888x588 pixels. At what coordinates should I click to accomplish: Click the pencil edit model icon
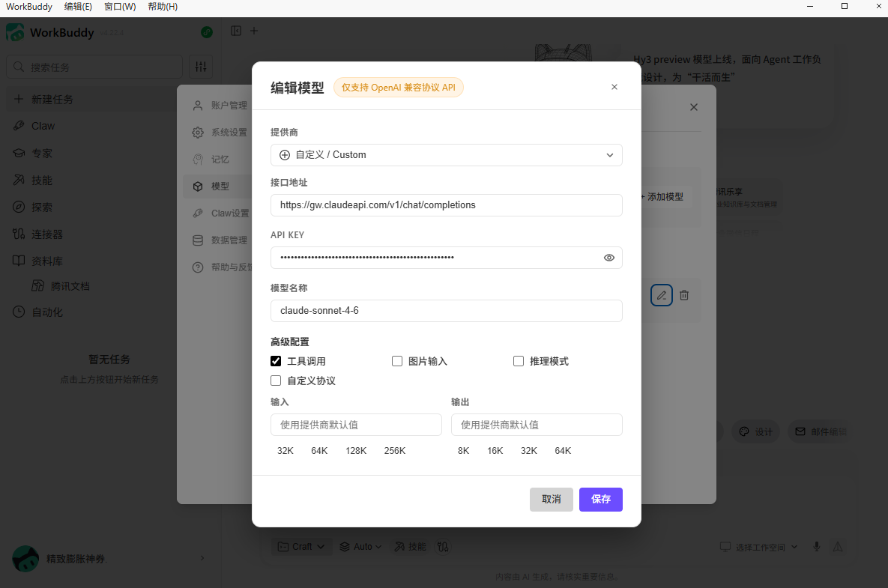[662, 295]
